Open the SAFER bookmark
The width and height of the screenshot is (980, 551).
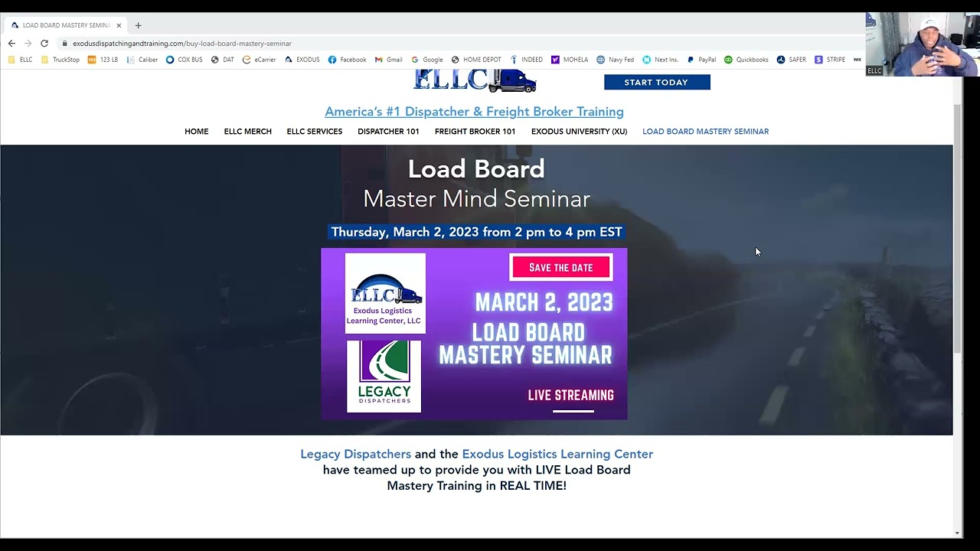click(x=792, y=60)
